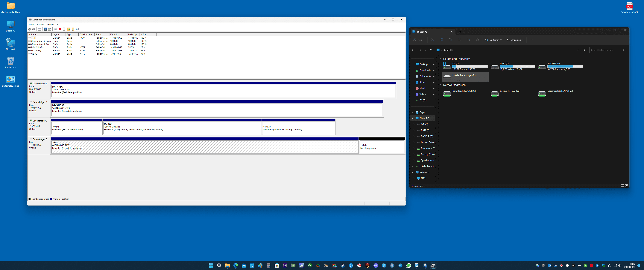This screenshot has width=644, height=270.
Task: Open the Aktion menu
Action: pos(40,25)
